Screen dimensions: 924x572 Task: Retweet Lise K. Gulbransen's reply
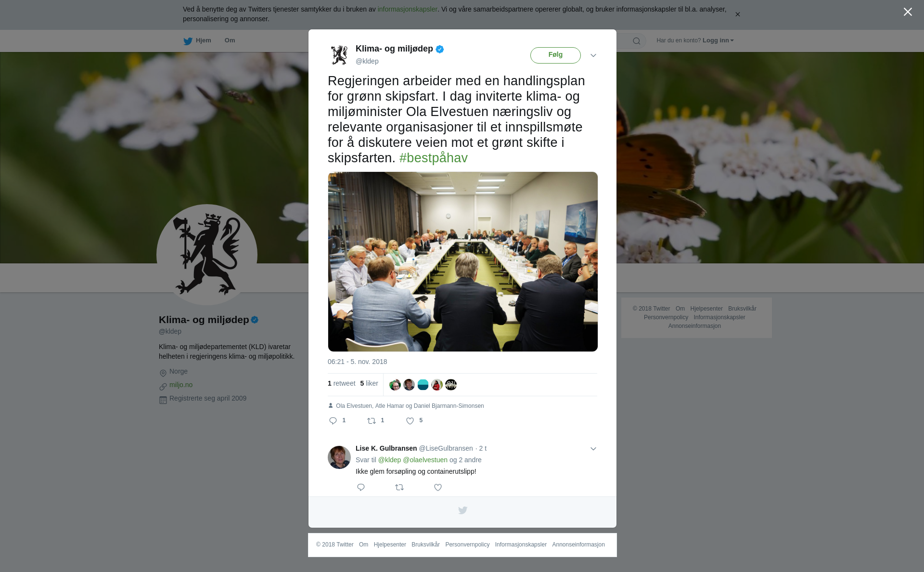399,487
